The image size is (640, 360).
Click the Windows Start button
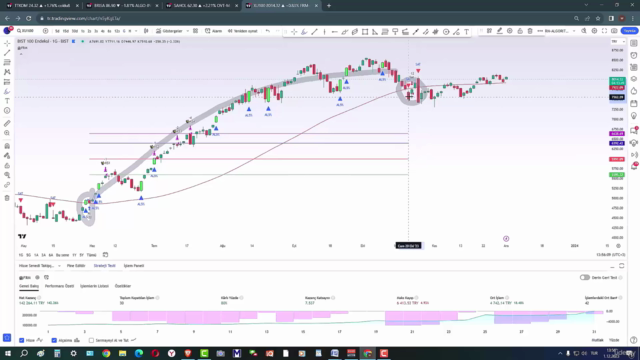8,353
